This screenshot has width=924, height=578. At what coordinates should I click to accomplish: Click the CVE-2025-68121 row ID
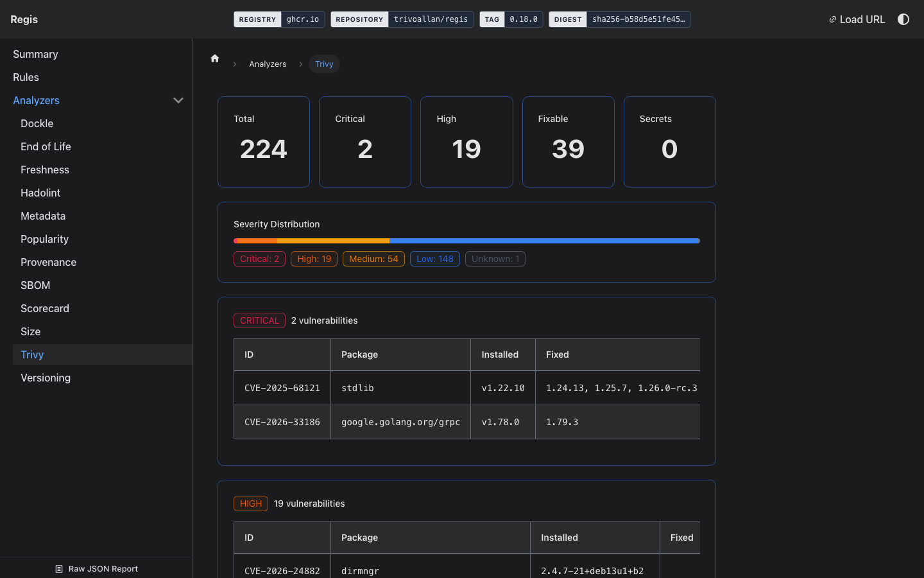282,388
